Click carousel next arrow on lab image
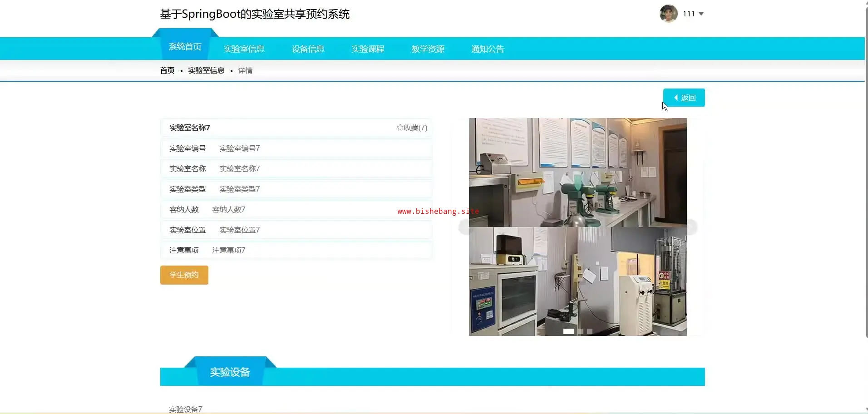Image resolution: width=868 pixels, height=414 pixels. point(691,227)
